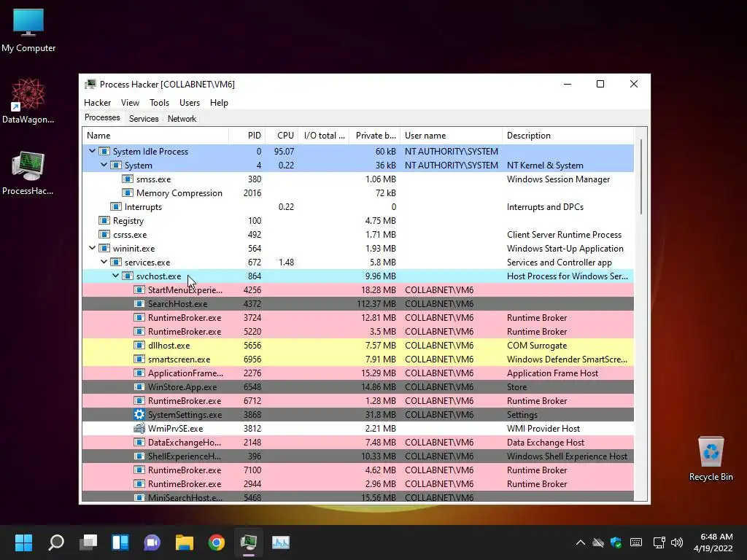This screenshot has height=560, width=747.
Task: Open the Widgets icon in taskbar
Action: tap(120, 542)
